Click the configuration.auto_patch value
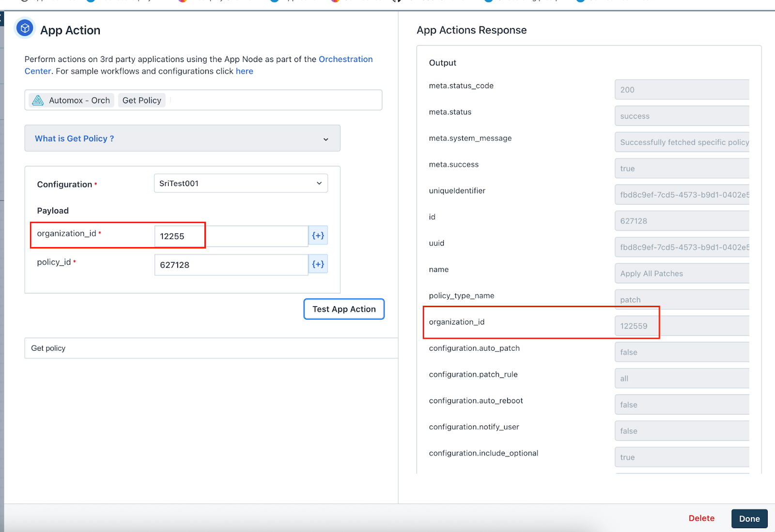 [x=682, y=352]
